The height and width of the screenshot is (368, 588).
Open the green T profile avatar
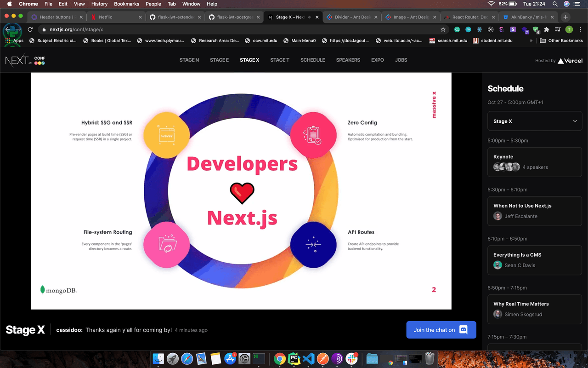click(x=569, y=29)
